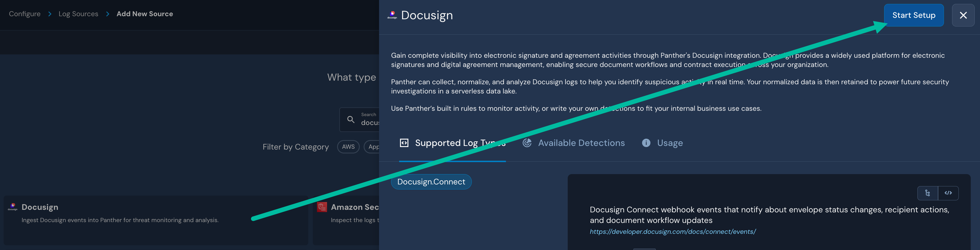Click Add New Source breadcrumb text

click(145, 14)
